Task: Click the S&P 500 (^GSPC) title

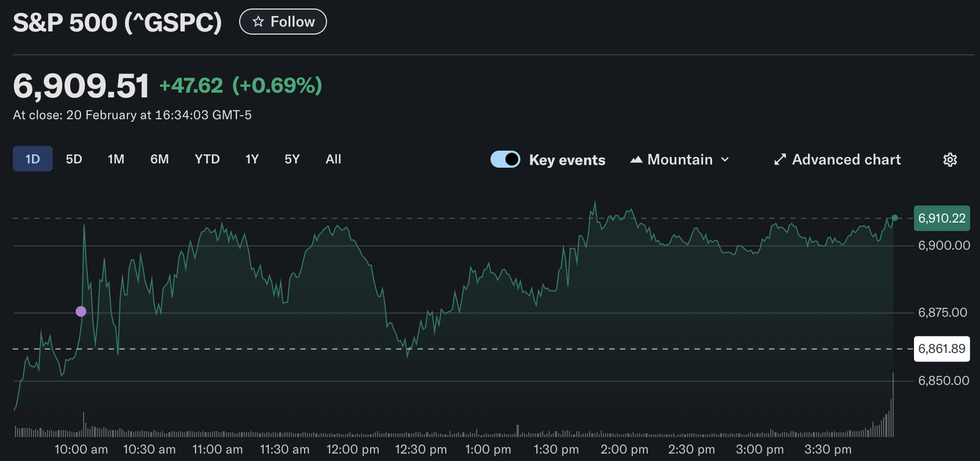Action: 117,22
